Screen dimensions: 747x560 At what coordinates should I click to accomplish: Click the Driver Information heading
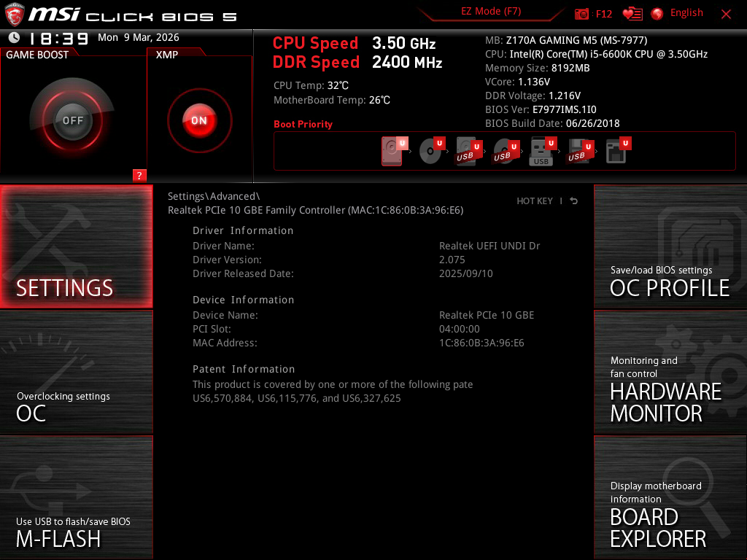243,230
